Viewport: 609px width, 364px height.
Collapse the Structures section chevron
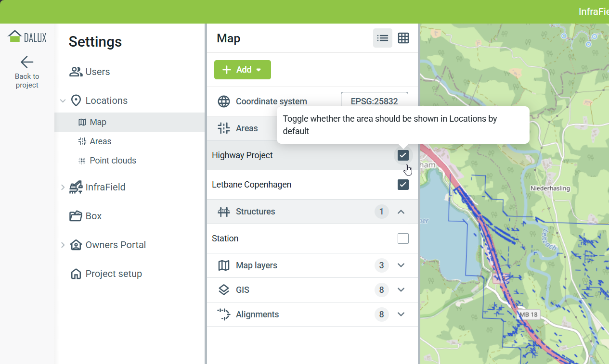401,212
